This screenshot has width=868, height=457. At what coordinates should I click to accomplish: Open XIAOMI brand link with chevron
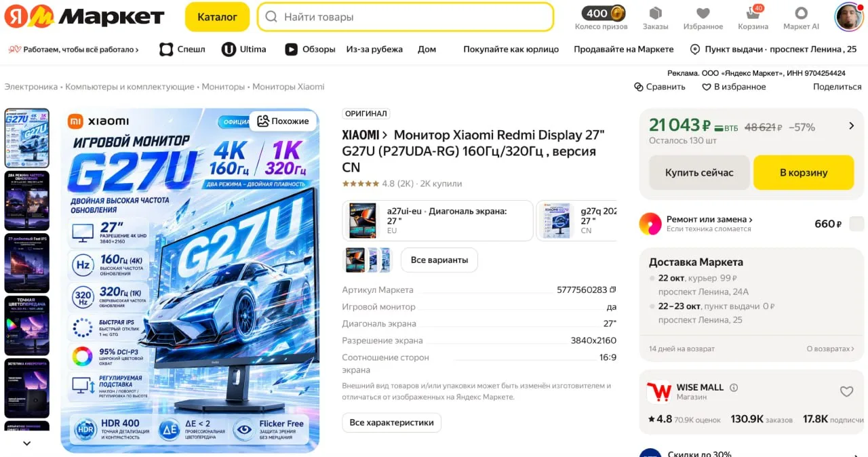pyautogui.click(x=365, y=135)
